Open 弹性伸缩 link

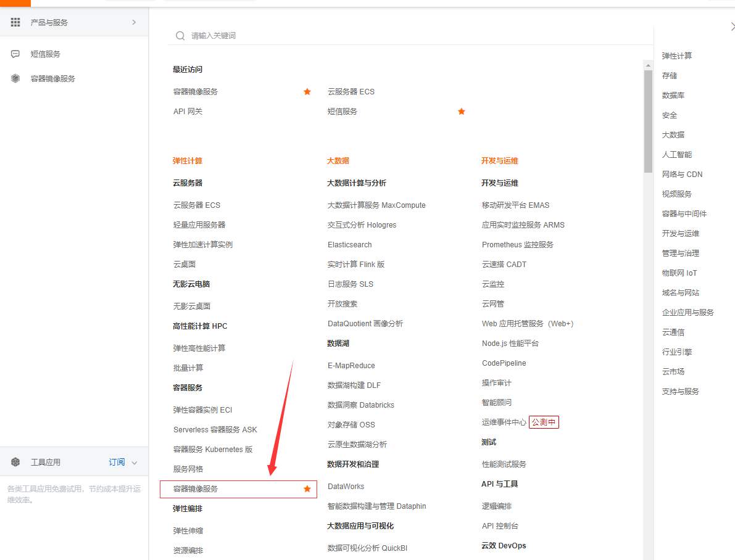[188, 531]
